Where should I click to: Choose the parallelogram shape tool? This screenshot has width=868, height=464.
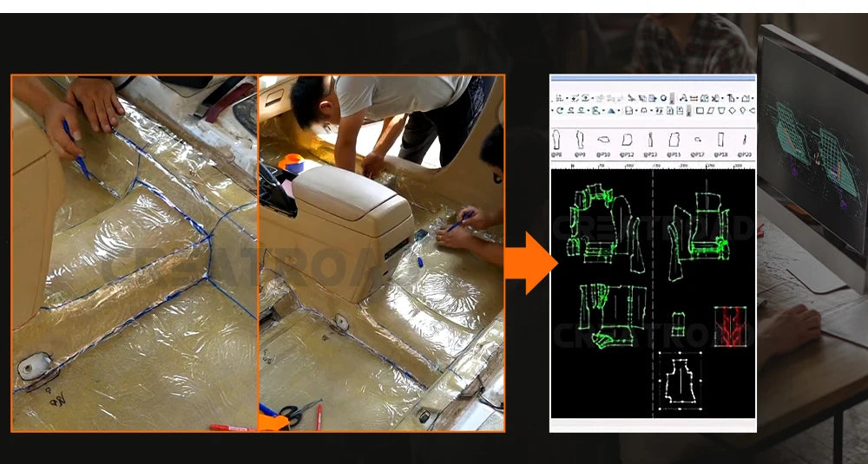(x=710, y=110)
